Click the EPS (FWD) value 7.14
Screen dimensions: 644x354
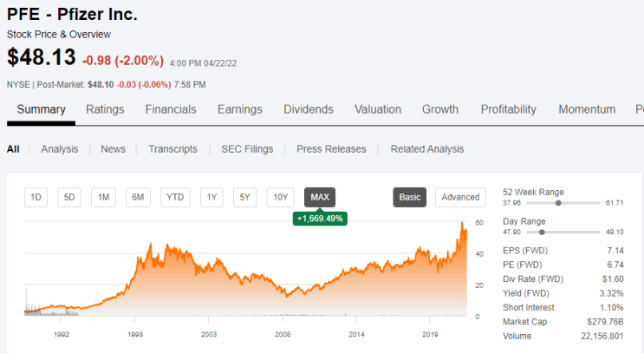(615, 251)
